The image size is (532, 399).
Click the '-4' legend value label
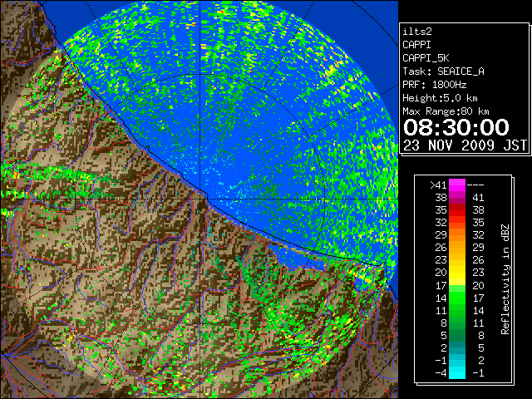click(x=441, y=373)
